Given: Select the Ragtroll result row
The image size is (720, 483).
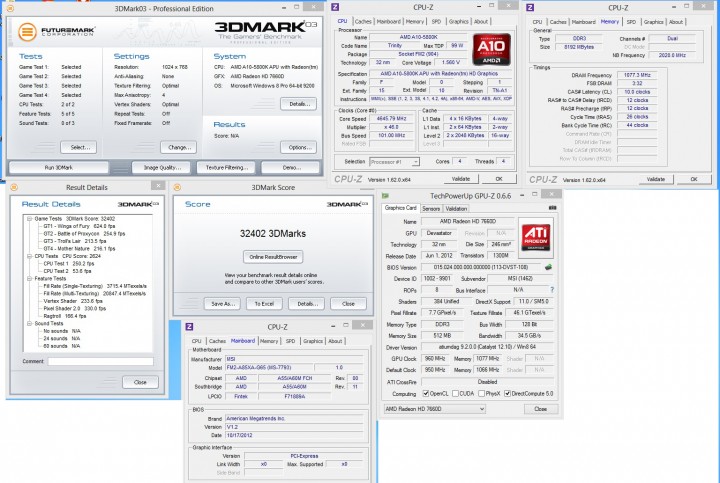Looking at the screenshot, I should click(65, 316).
